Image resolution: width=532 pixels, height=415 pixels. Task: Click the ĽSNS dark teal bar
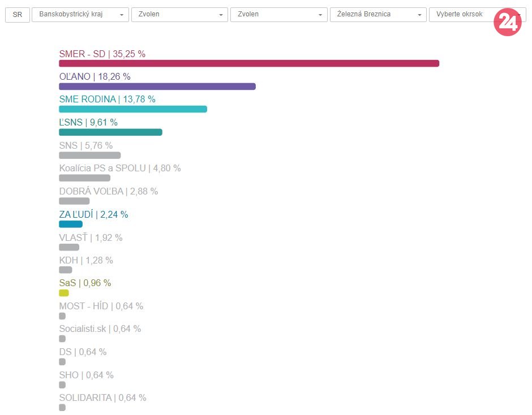(110, 132)
